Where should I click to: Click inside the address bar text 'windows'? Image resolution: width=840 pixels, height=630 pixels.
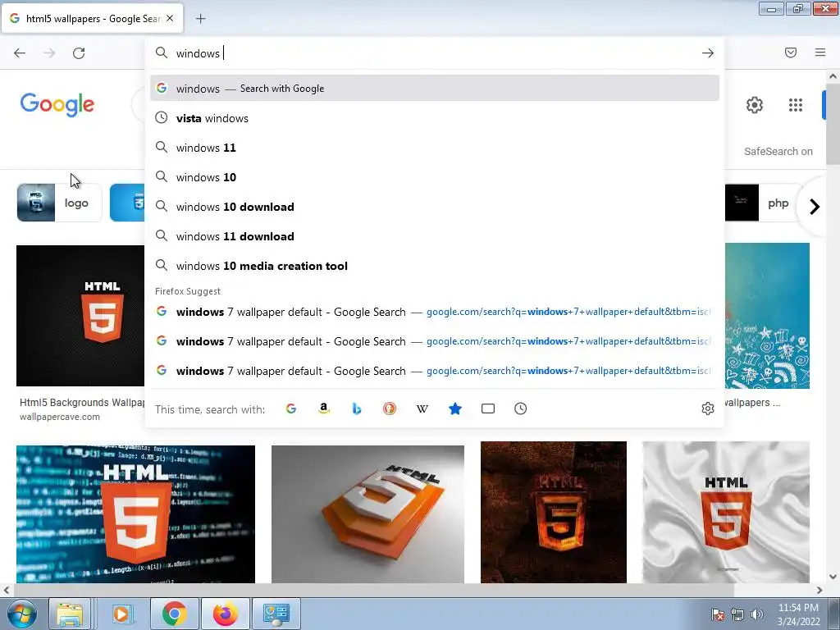198,53
